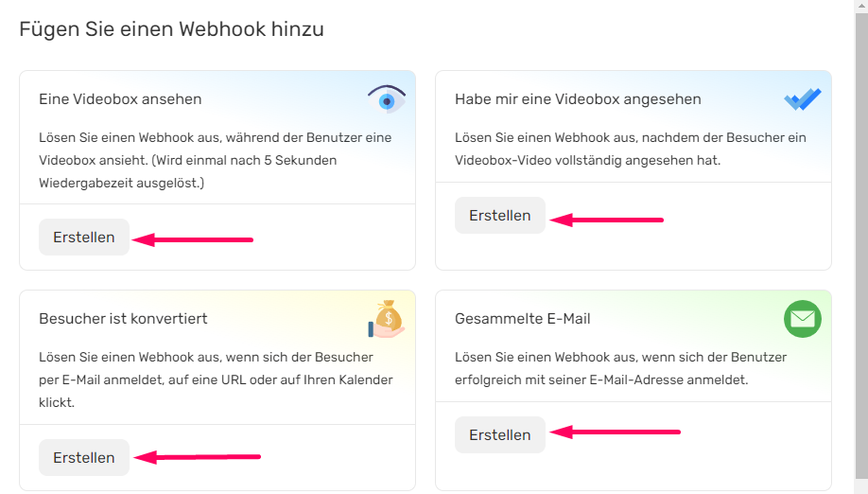Screen dimensions: 868x494
Task: Click the eye icon on the Videobox ansehen card
Action: pos(387,99)
